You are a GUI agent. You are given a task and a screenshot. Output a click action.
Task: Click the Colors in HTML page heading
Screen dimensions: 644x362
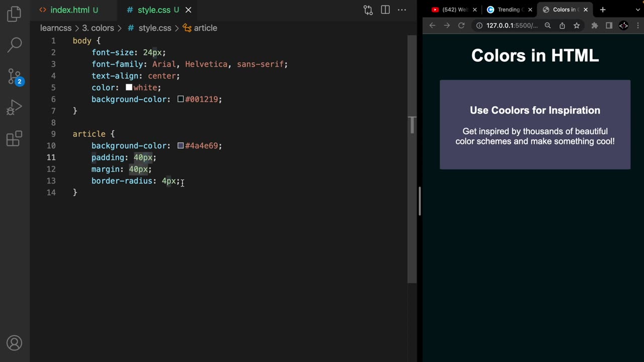535,55
